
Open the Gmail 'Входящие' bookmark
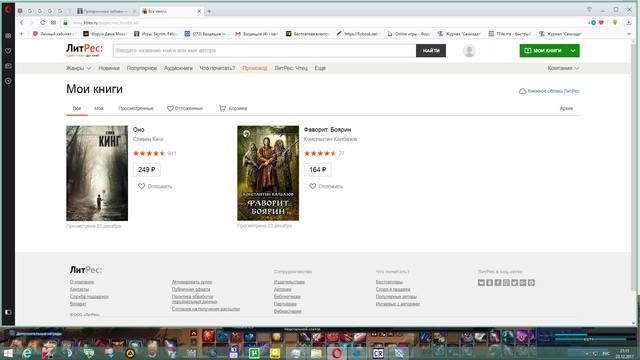(x=256, y=34)
